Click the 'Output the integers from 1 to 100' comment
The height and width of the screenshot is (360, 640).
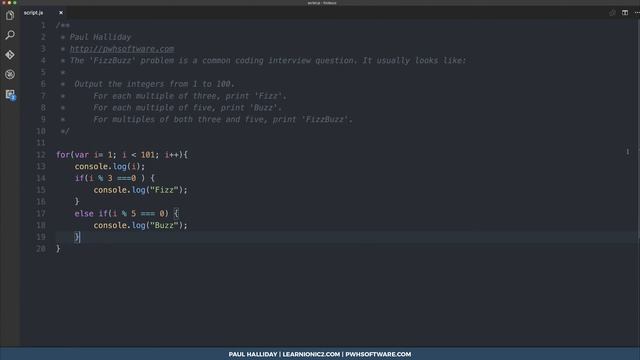(x=154, y=84)
